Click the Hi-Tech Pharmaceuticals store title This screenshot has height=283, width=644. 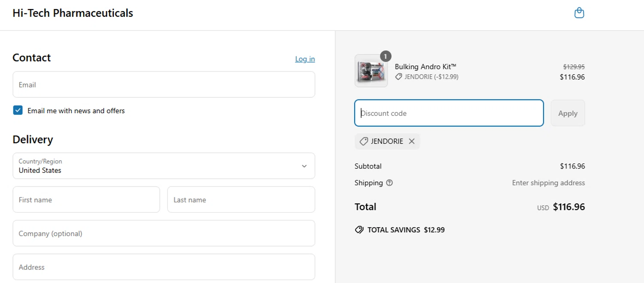click(73, 13)
